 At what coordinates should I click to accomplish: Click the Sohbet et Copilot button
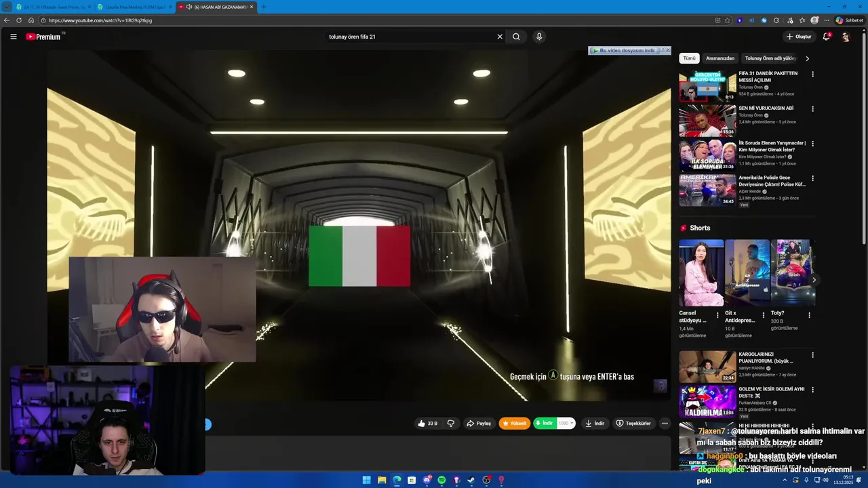click(848, 20)
